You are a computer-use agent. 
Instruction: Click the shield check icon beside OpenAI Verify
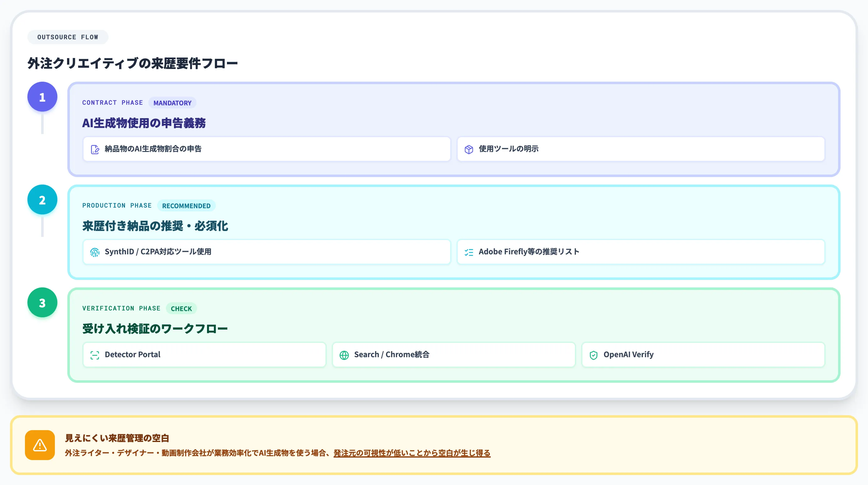(x=593, y=355)
